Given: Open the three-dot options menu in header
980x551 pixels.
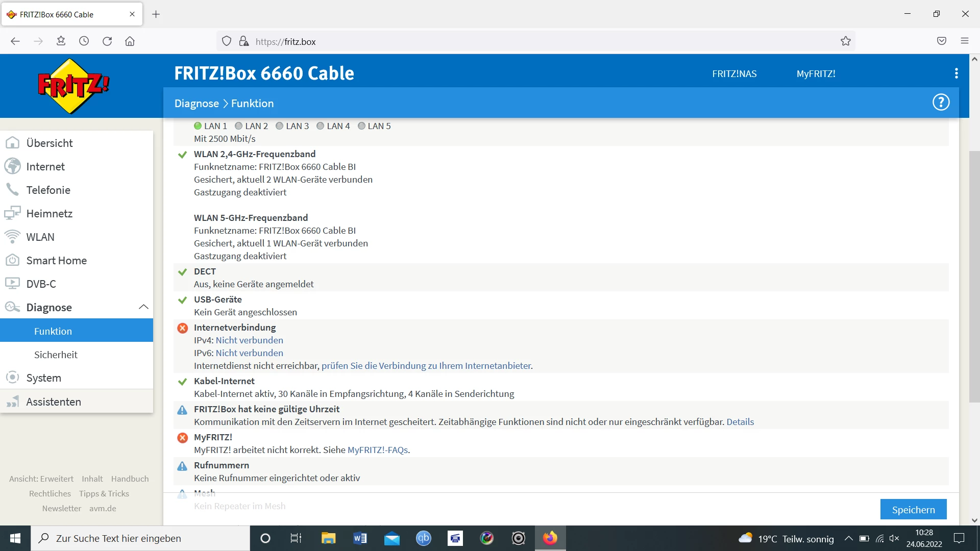Looking at the screenshot, I should 956,73.
